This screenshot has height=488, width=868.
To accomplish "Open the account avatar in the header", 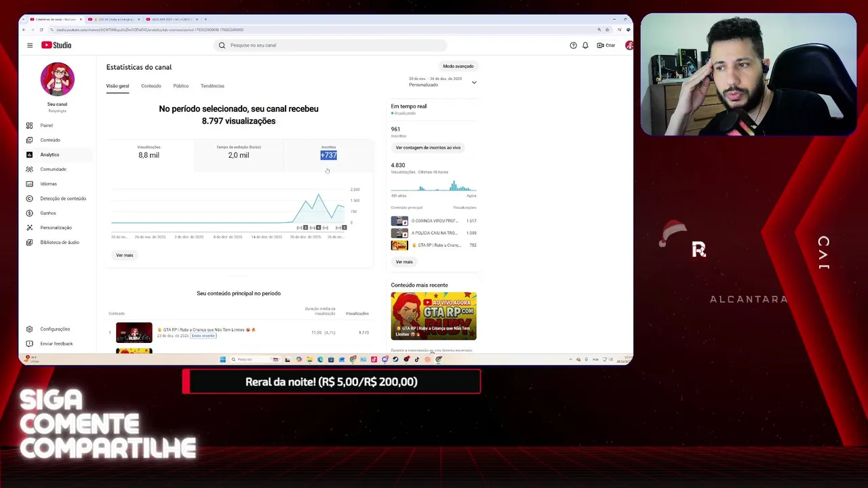I will [x=629, y=45].
